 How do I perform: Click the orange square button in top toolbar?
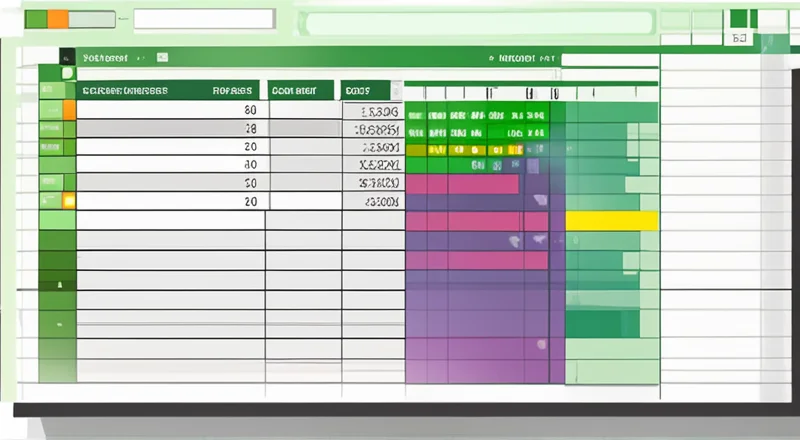[58, 18]
